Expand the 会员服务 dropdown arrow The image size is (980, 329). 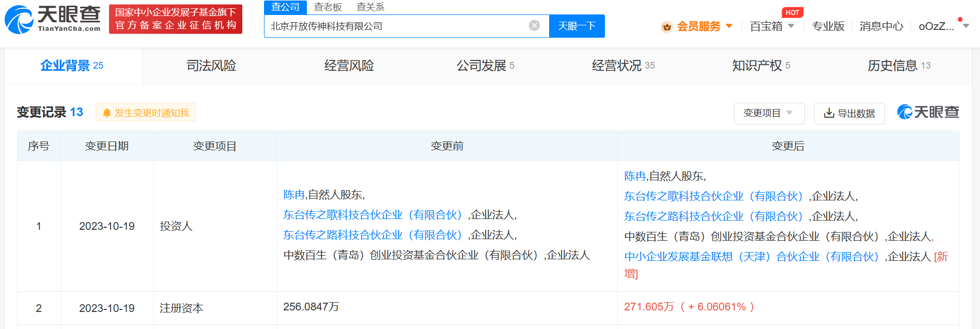click(729, 26)
